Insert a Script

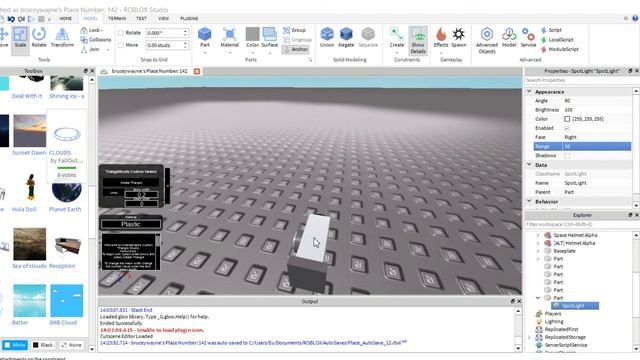pyautogui.click(x=551, y=30)
